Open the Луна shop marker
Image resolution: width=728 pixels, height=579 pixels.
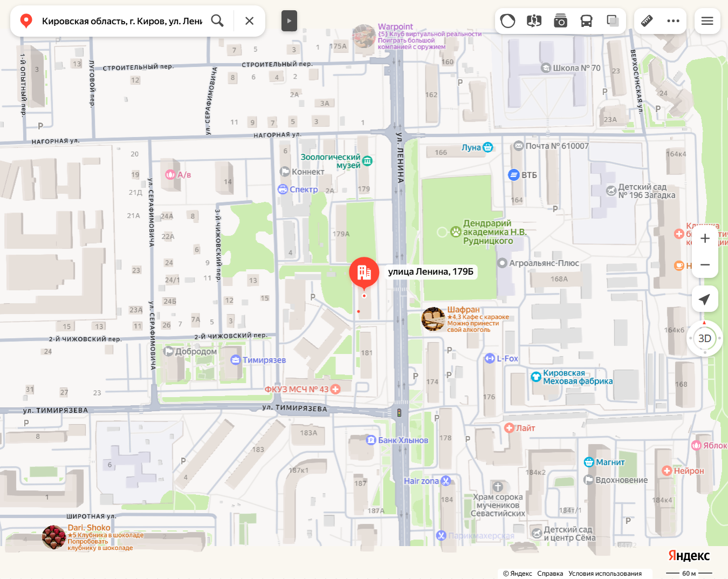coord(488,147)
